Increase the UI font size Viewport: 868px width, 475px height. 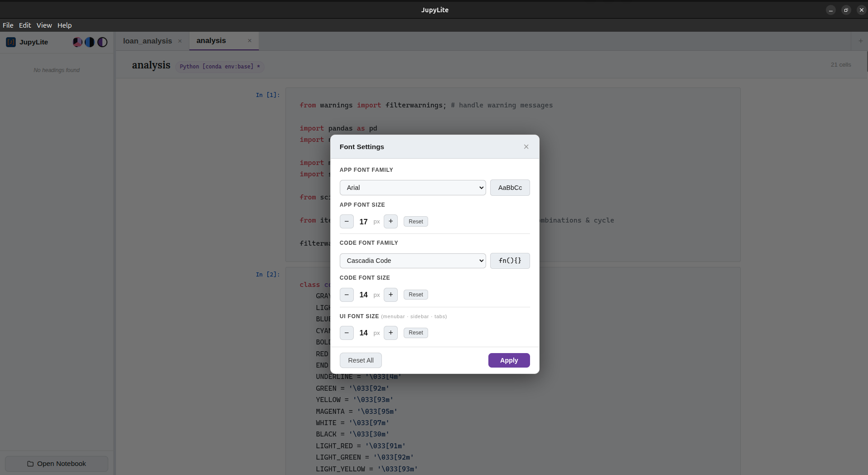(391, 333)
